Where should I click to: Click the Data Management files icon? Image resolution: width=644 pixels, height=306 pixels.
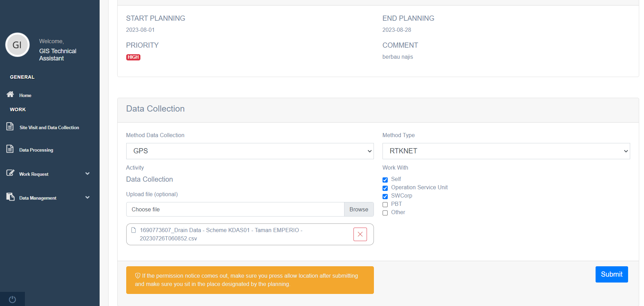10,197
